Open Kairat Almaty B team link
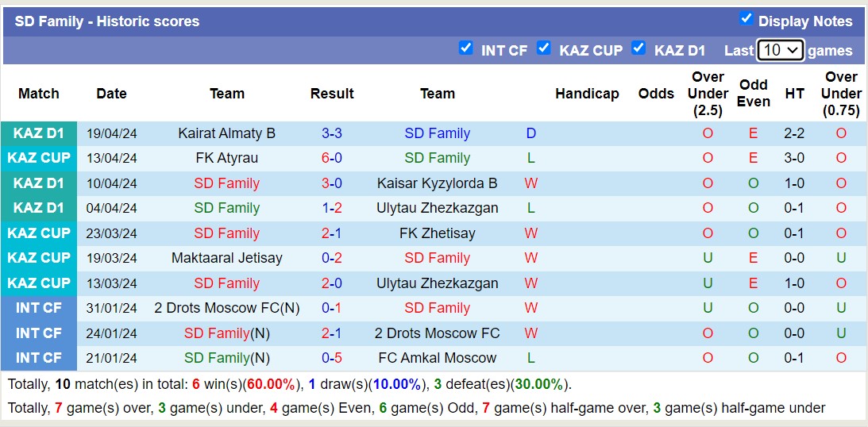This screenshot has height=427, width=868. click(227, 133)
